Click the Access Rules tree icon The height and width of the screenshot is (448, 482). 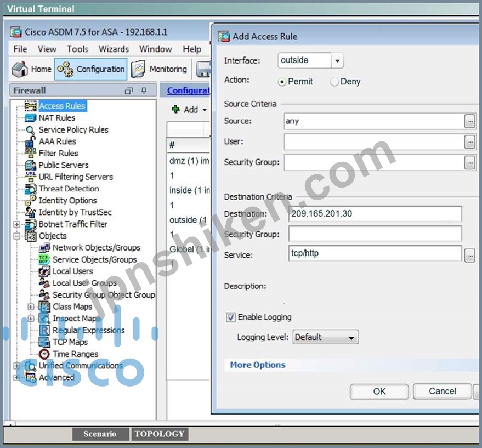coord(30,106)
